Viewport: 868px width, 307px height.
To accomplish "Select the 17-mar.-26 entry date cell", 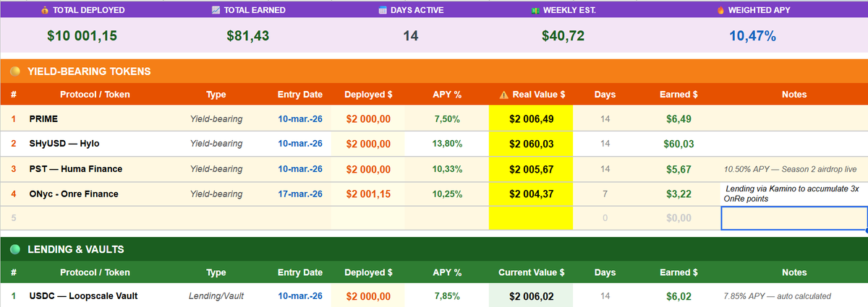I will [300, 194].
